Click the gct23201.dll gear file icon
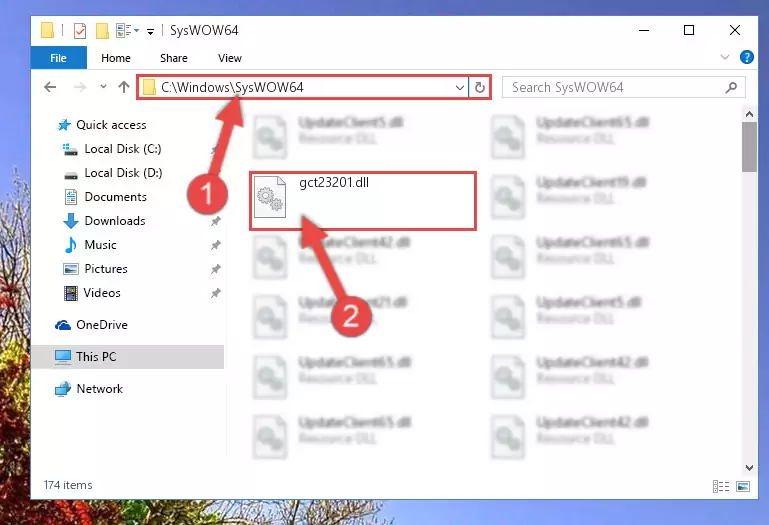Image resolution: width=769 pixels, height=525 pixels. [270, 197]
